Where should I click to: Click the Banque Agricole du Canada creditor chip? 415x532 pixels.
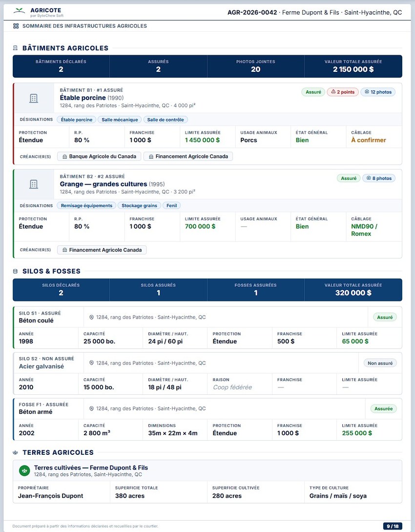[x=99, y=156]
